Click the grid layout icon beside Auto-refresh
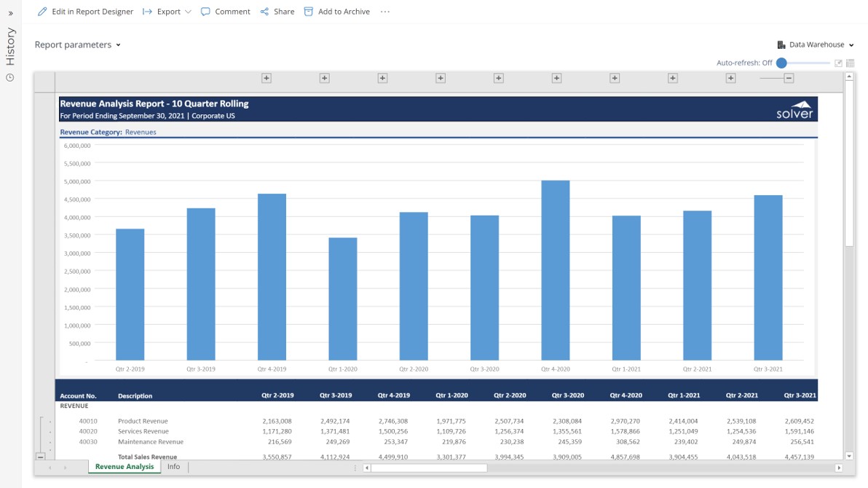The image size is (868, 488). coord(850,63)
